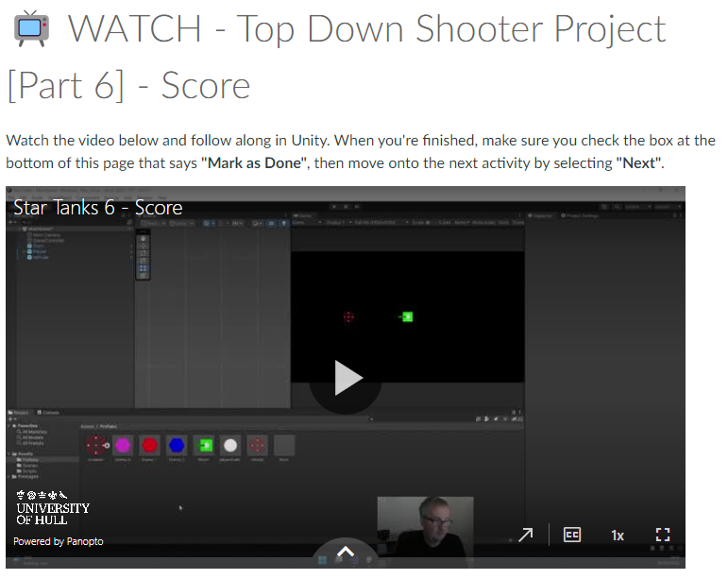Image resolution: width=728 pixels, height=579 pixels.
Task: Open the 1x playback speed menu
Action: [618, 536]
